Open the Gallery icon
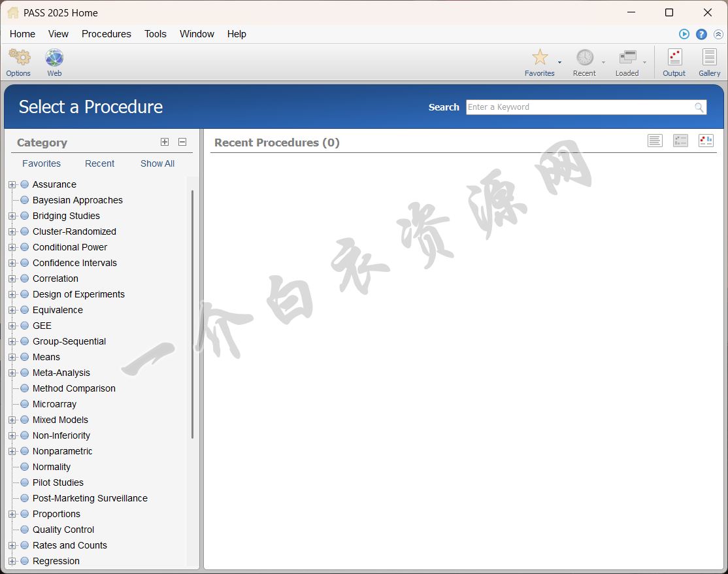728x574 pixels. 709,58
